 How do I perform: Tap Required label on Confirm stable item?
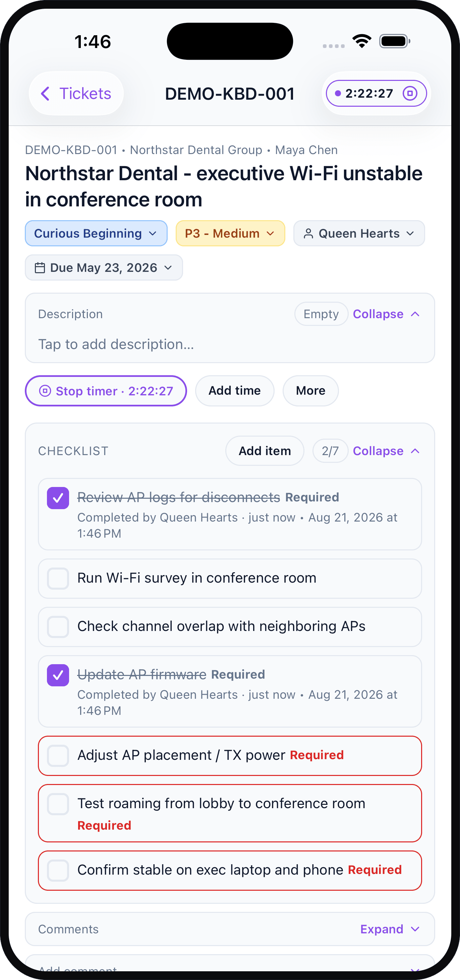pyautogui.click(x=375, y=870)
